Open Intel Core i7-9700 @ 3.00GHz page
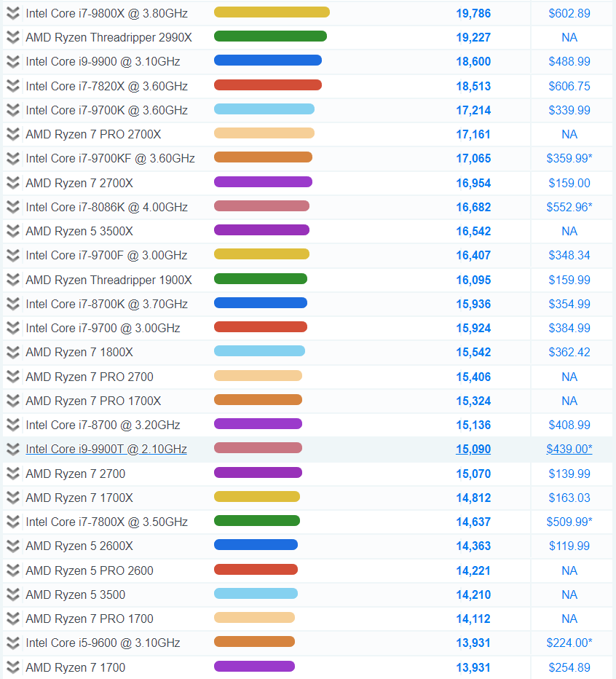 (103, 329)
